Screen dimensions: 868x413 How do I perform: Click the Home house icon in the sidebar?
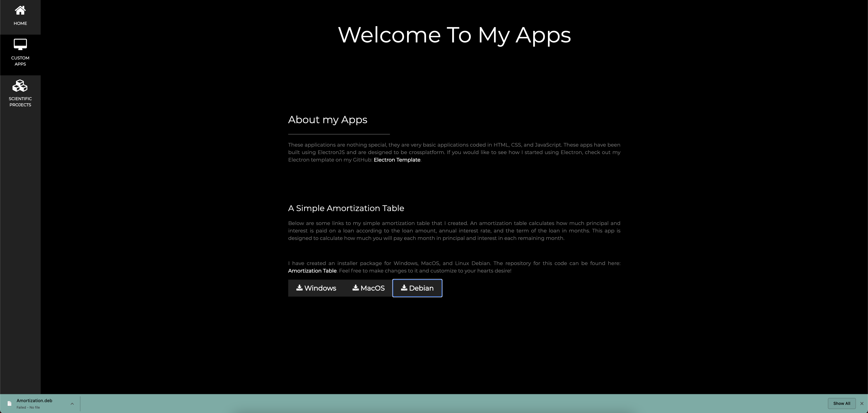pos(20,11)
